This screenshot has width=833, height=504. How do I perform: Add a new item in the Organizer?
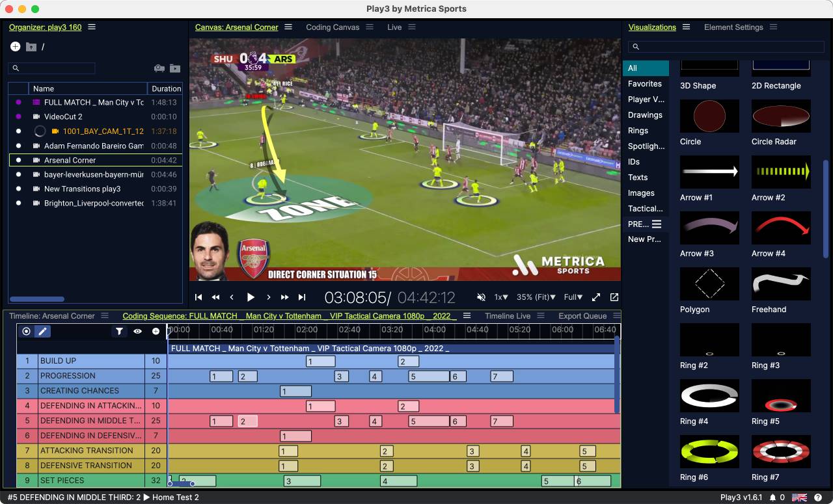point(15,46)
